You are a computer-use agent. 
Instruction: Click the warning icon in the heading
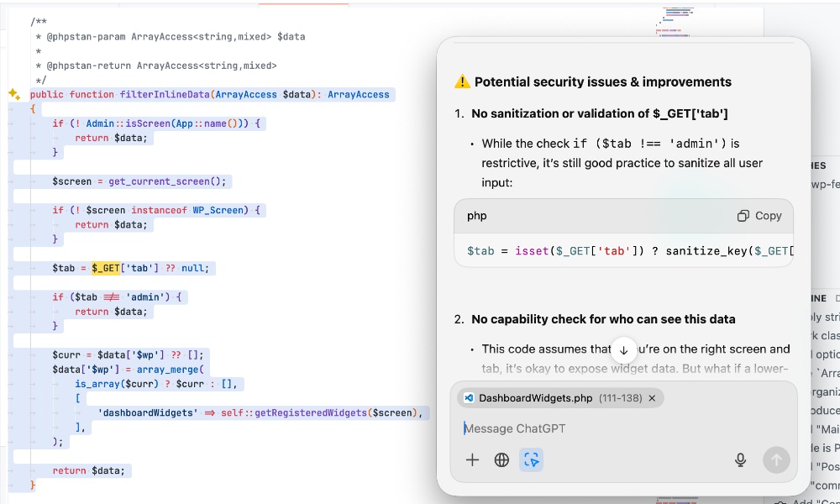pyautogui.click(x=462, y=81)
